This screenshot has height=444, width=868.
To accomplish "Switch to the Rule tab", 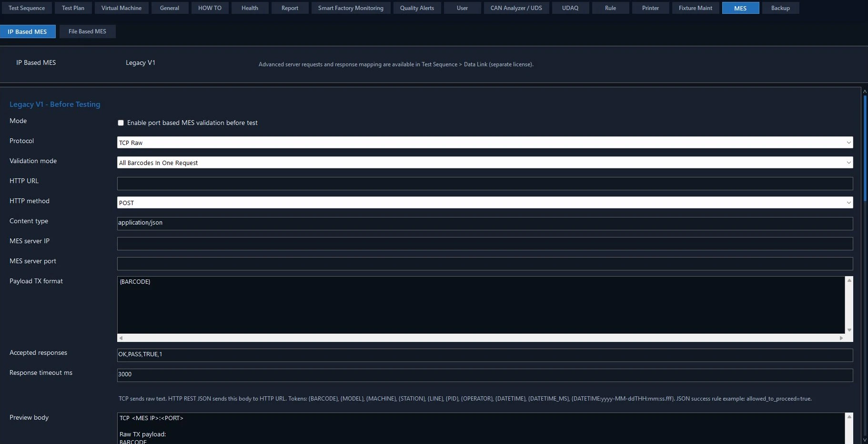I will coord(610,8).
